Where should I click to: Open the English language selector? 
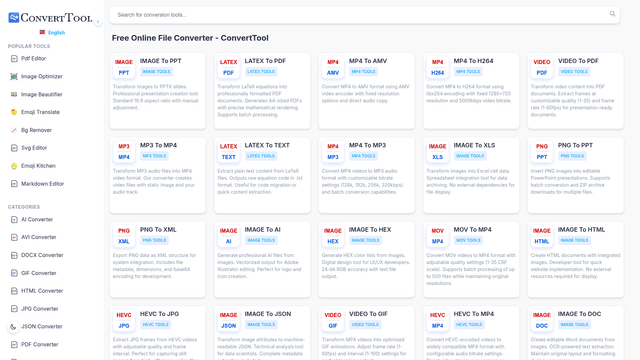pyautogui.click(x=52, y=32)
